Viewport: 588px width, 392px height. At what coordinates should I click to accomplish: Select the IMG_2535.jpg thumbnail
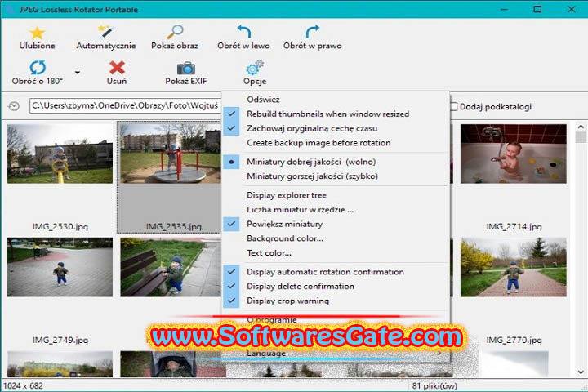pos(171,154)
